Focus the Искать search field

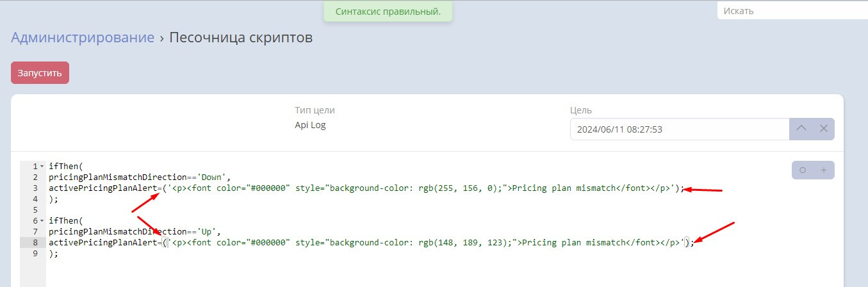coord(791,11)
